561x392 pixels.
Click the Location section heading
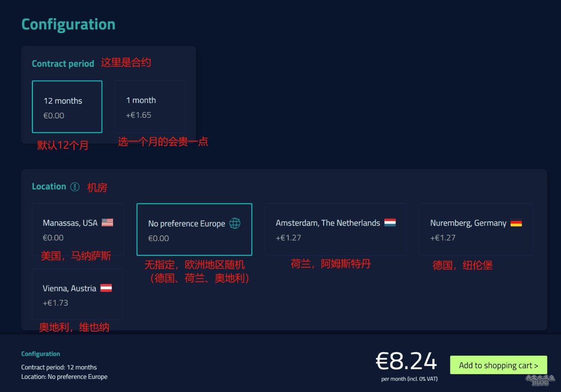click(x=49, y=186)
